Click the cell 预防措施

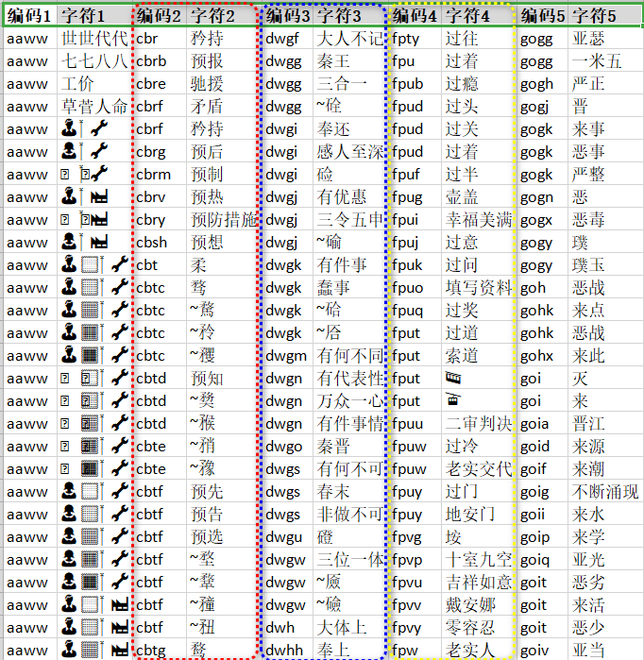pos(222,220)
